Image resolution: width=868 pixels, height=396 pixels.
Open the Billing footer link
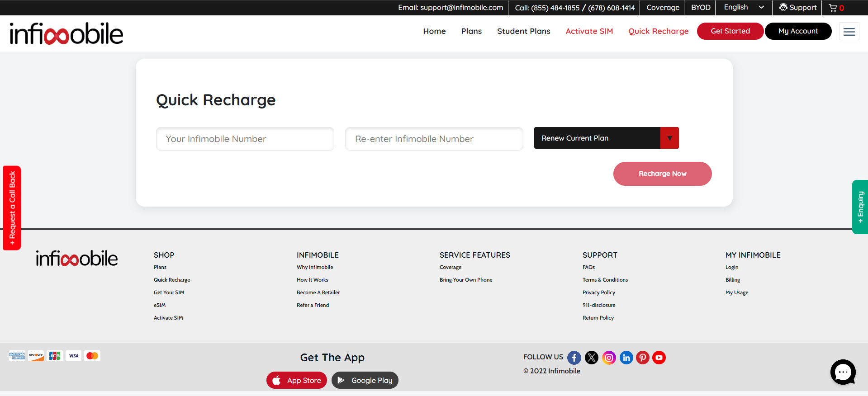point(733,280)
